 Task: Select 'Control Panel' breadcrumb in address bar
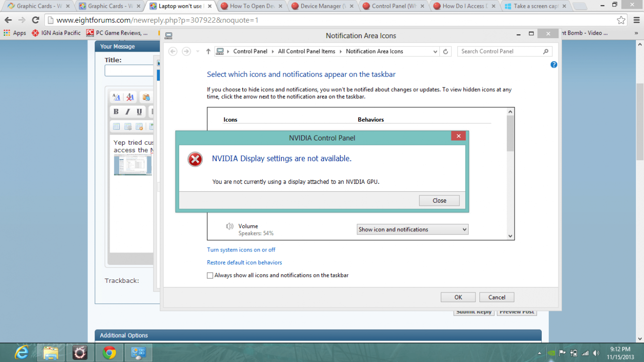pyautogui.click(x=250, y=51)
